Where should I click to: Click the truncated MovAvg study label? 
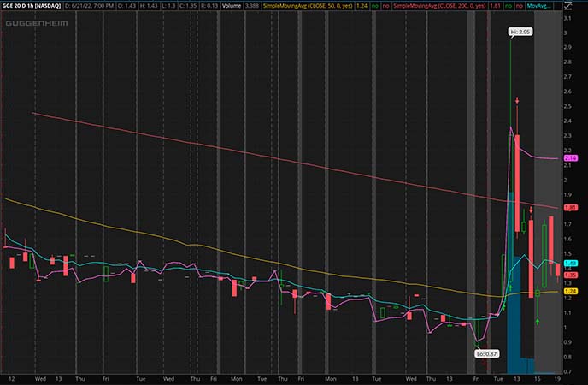click(562, 6)
